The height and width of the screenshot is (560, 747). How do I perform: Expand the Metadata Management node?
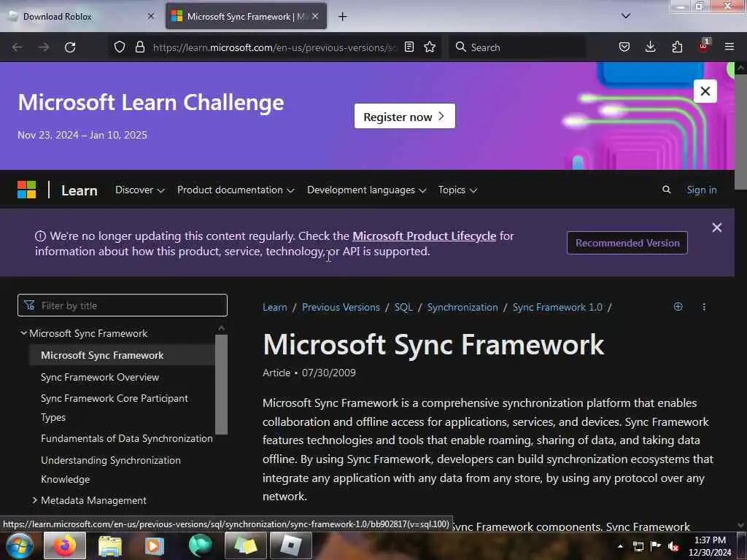tap(35, 500)
